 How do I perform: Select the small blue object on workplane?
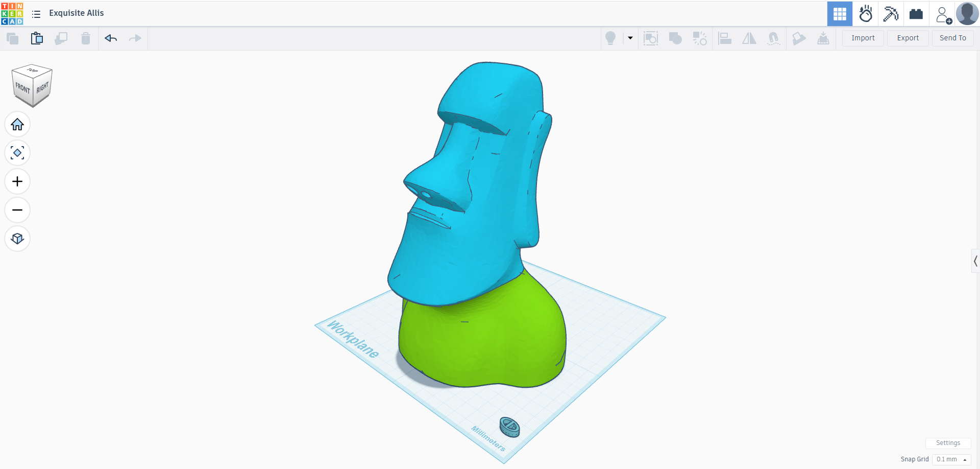[509, 427]
